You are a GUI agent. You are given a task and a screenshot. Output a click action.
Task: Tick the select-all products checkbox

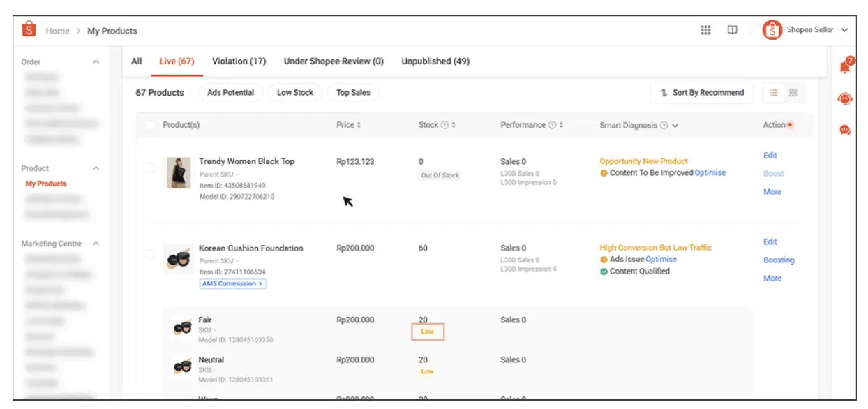pos(150,125)
